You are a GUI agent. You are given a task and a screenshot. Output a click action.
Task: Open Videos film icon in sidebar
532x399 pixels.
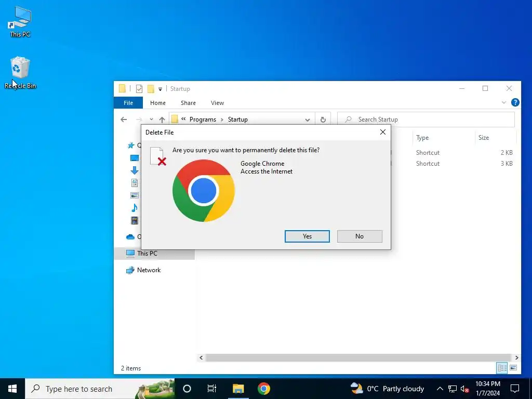click(135, 220)
